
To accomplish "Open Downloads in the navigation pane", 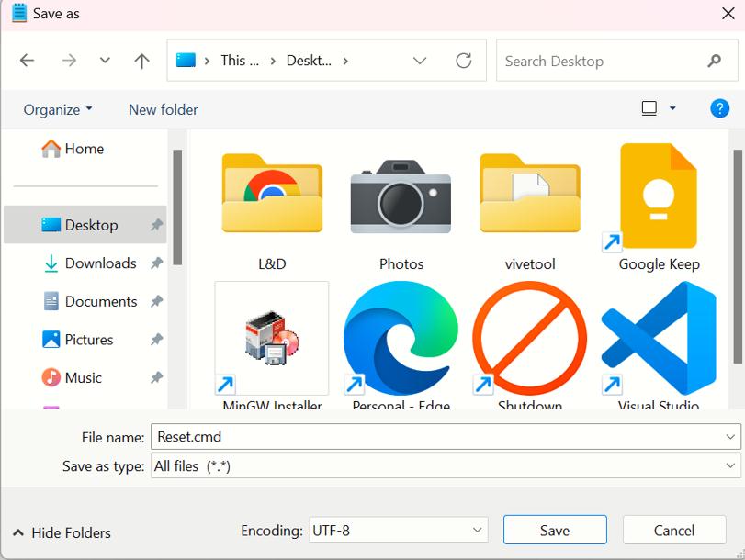I will click(100, 263).
